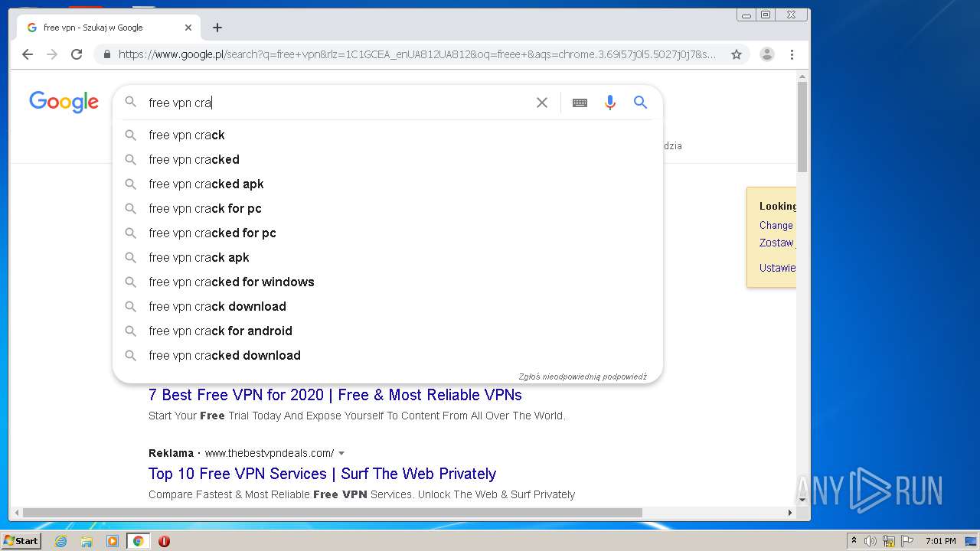Click the 7:01 PM taskbar clock
This screenshot has width=980, height=551.
click(x=940, y=541)
